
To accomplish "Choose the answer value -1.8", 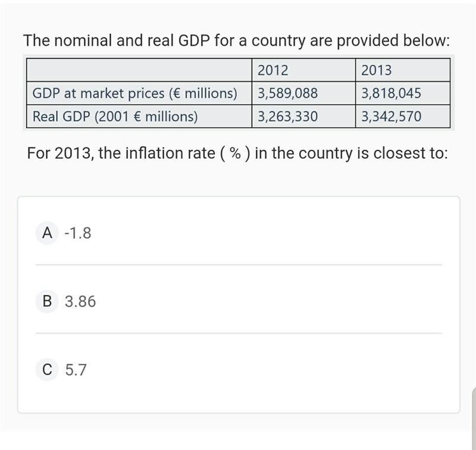I will click(78, 233).
